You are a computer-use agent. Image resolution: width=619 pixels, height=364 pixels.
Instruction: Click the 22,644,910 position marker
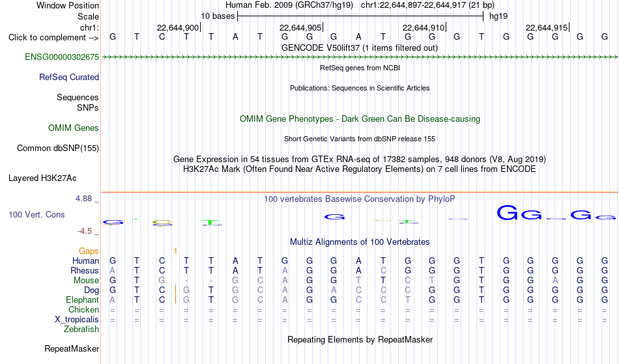[424, 27]
